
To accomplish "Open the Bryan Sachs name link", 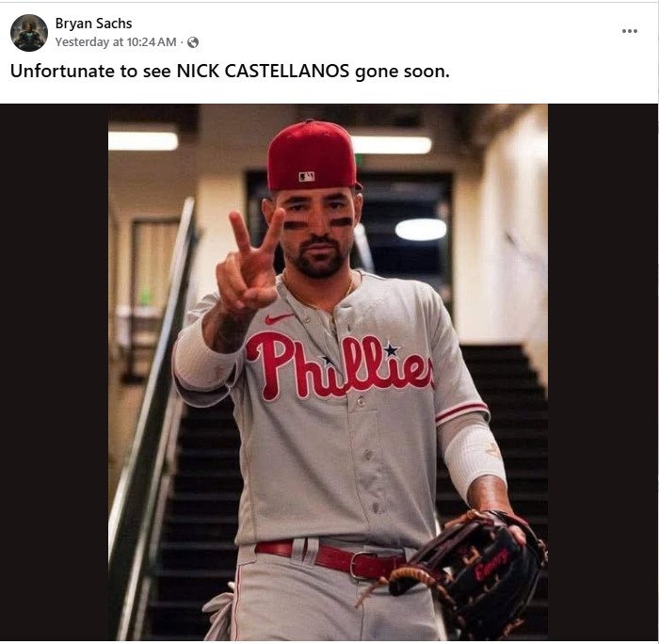I will (93, 24).
